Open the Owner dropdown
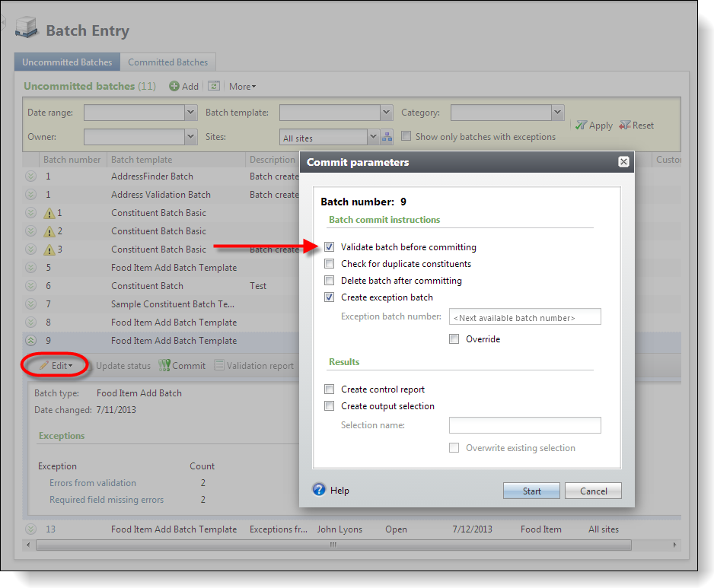The image size is (714, 588). (191, 136)
